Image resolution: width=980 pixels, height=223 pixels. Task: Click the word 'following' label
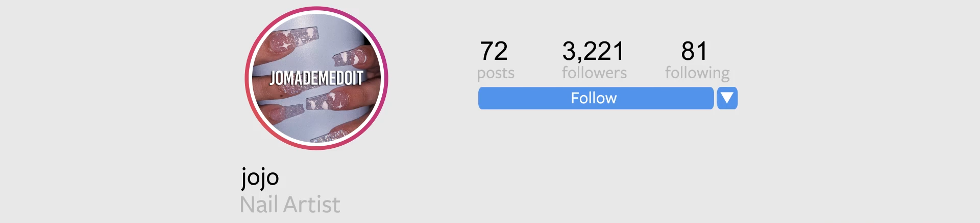click(697, 73)
